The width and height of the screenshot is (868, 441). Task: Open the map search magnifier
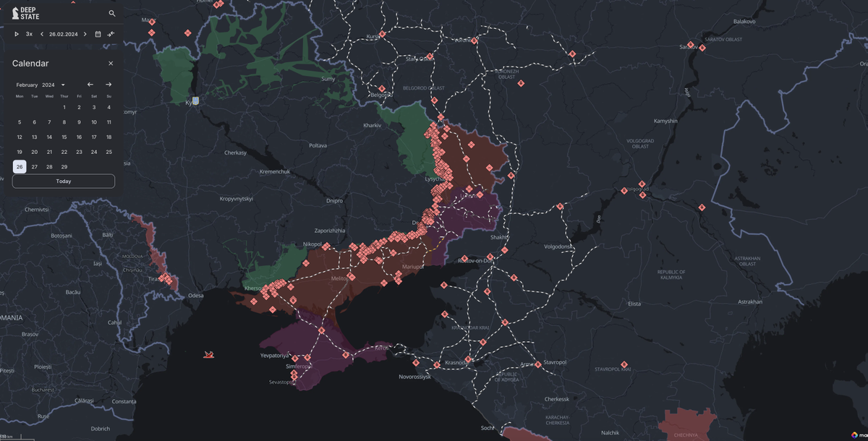pos(112,13)
